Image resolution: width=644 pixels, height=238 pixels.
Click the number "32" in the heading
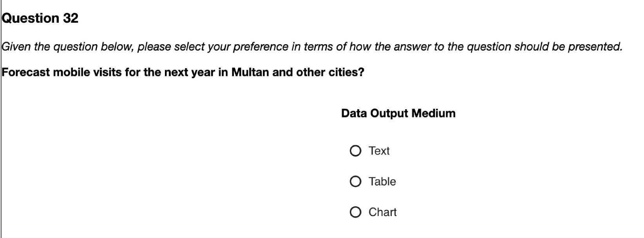[71, 18]
